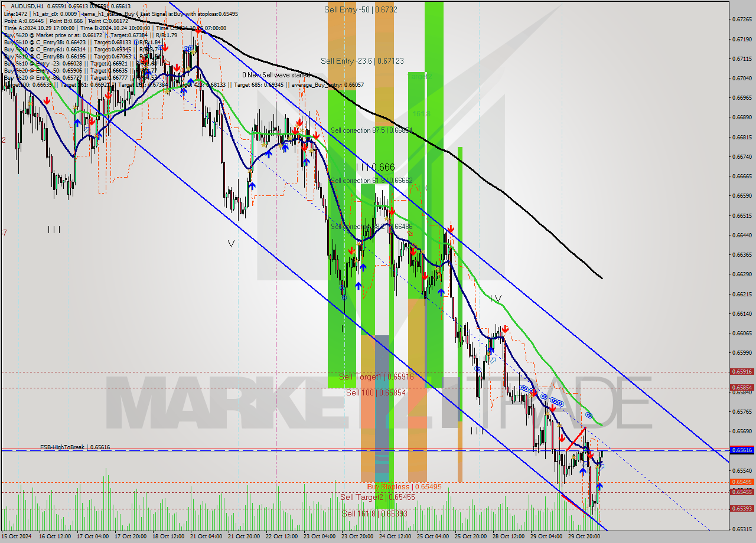Click the 'I V' wave label
Viewport: 756px width, 543px height.
point(496,299)
